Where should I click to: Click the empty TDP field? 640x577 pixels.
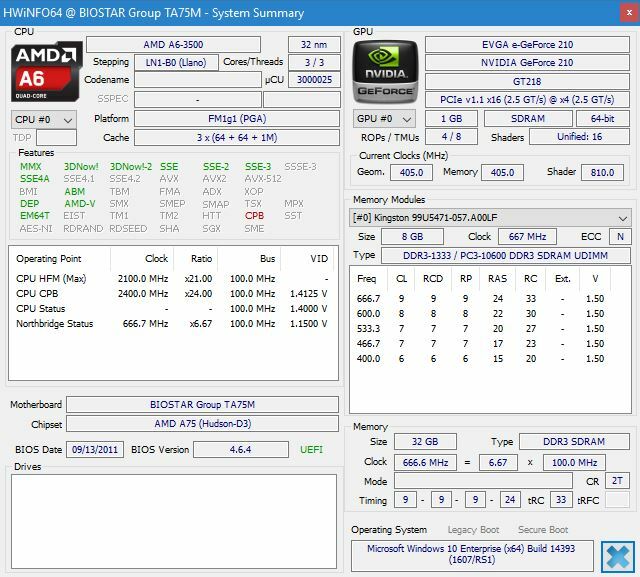click(56, 138)
